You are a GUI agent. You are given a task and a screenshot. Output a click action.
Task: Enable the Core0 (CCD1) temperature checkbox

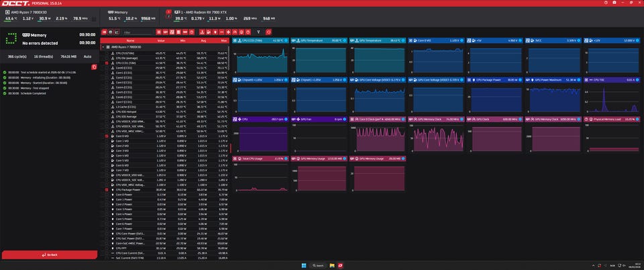[x=106, y=67]
